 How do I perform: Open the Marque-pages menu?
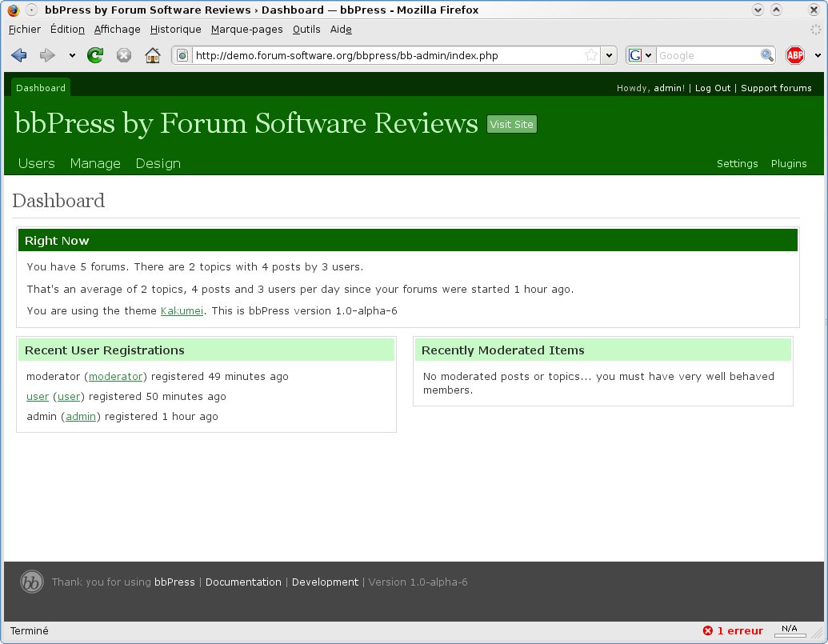[246, 30]
